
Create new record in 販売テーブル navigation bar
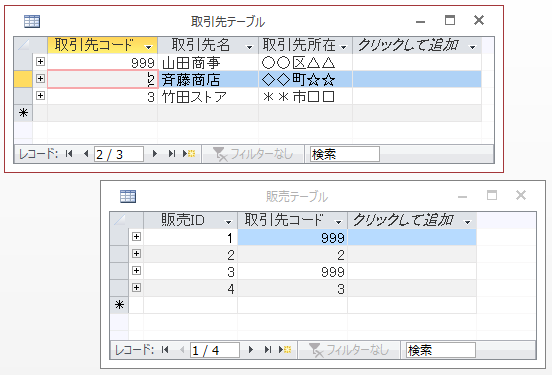point(285,350)
